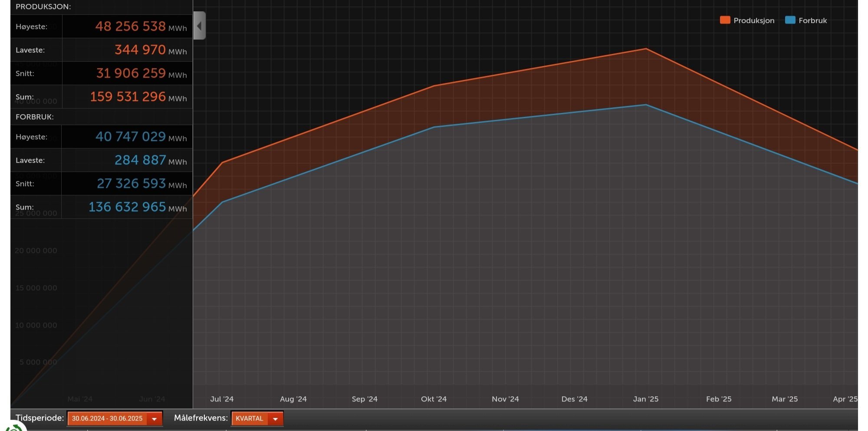Click the Høyeste production value 48 256 538
Image resolution: width=868 pixels, height=431 pixels.
pos(130,26)
